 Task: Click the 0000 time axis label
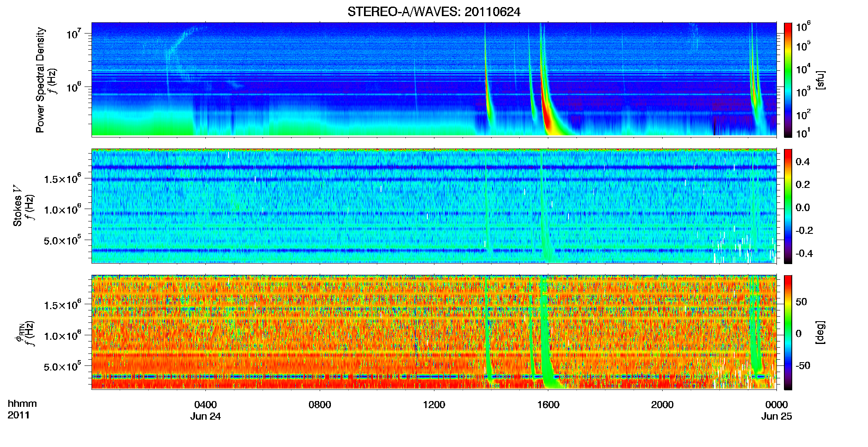tap(776, 404)
